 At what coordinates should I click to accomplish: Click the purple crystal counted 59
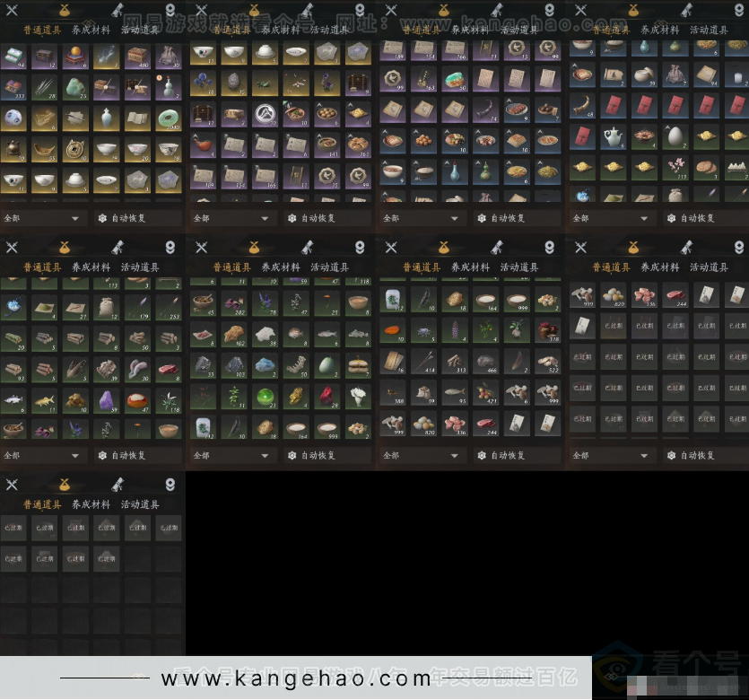107,401
